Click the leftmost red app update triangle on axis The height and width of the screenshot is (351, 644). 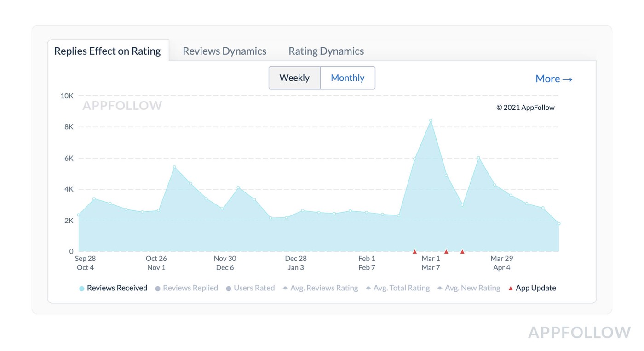414,251
